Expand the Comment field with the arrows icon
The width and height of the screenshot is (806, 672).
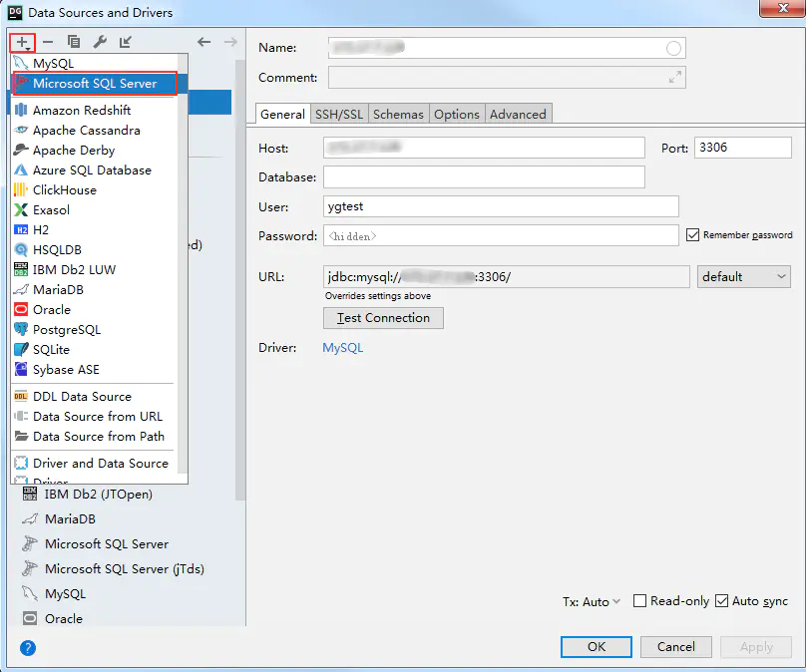coord(675,77)
